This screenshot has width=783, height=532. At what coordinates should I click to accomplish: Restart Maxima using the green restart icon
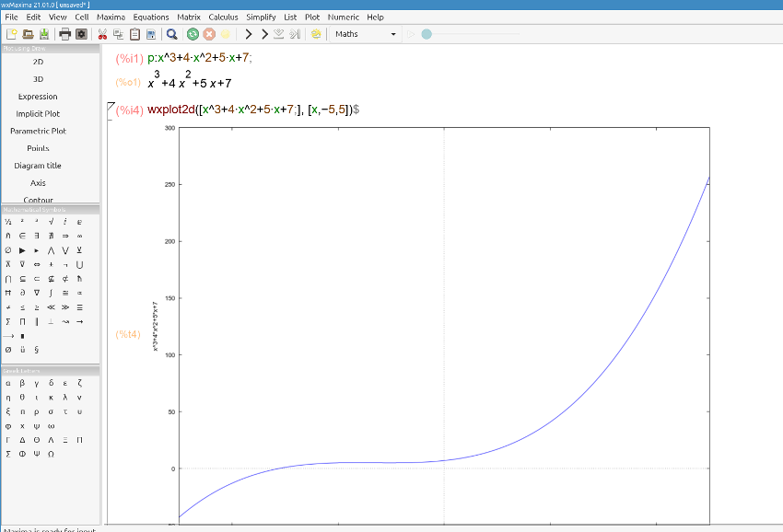coord(192,34)
